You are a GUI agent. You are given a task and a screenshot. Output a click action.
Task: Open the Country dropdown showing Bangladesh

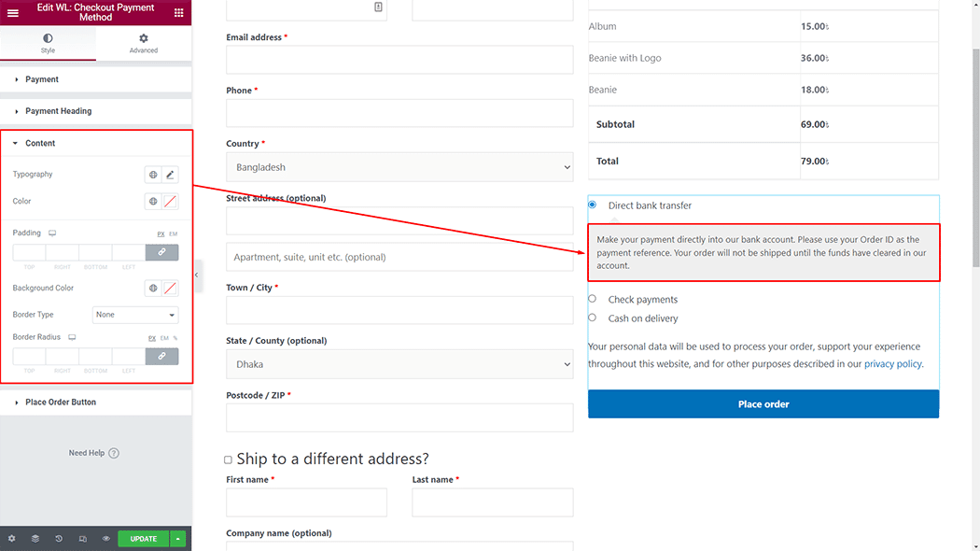click(x=399, y=167)
